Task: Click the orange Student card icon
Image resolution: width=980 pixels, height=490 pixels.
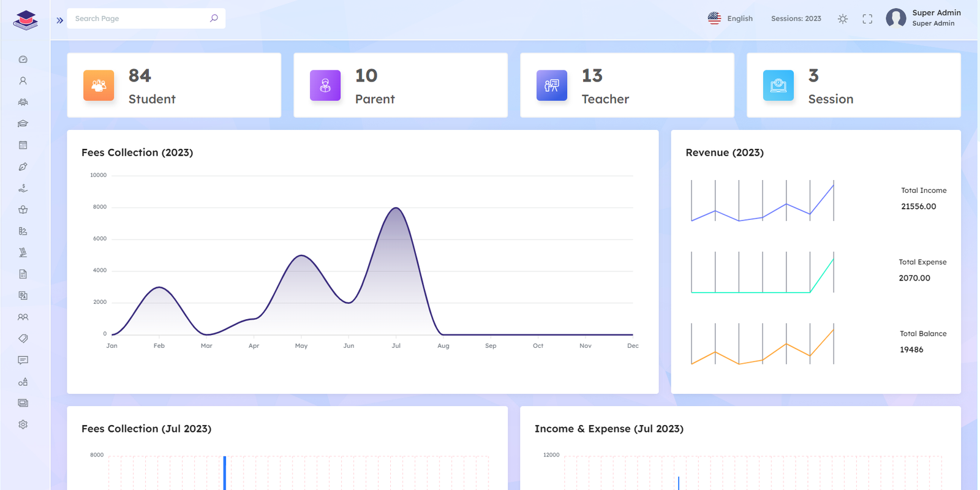Action: click(99, 85)
